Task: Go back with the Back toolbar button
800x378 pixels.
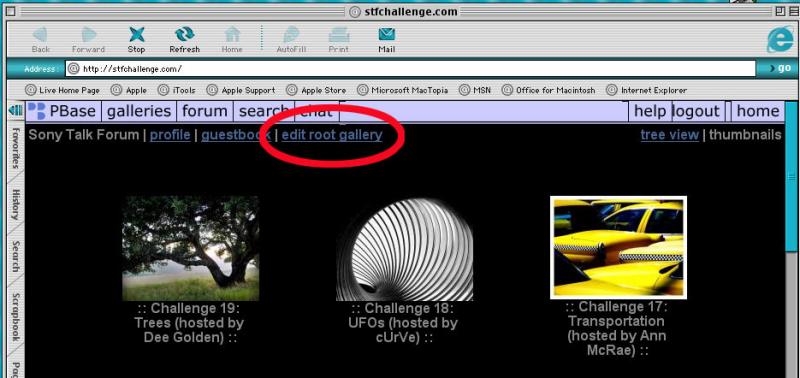Action: click(40, 40)
